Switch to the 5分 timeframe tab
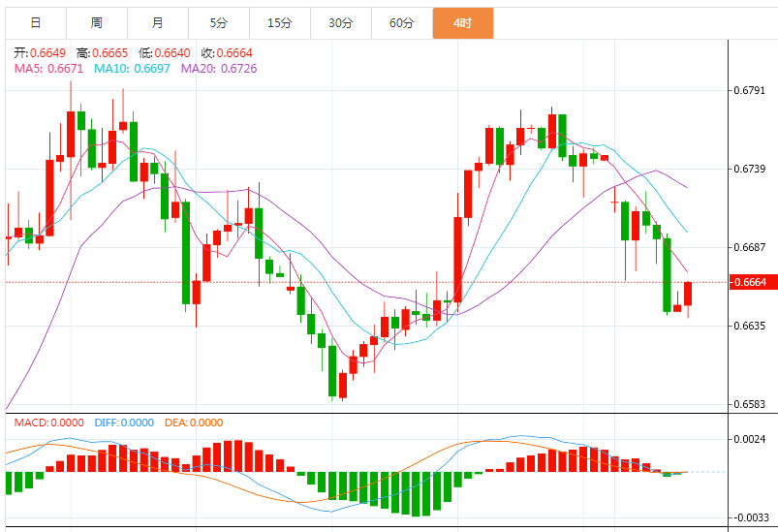This screenshot has width=778, height=532. (x=218, y=22)
